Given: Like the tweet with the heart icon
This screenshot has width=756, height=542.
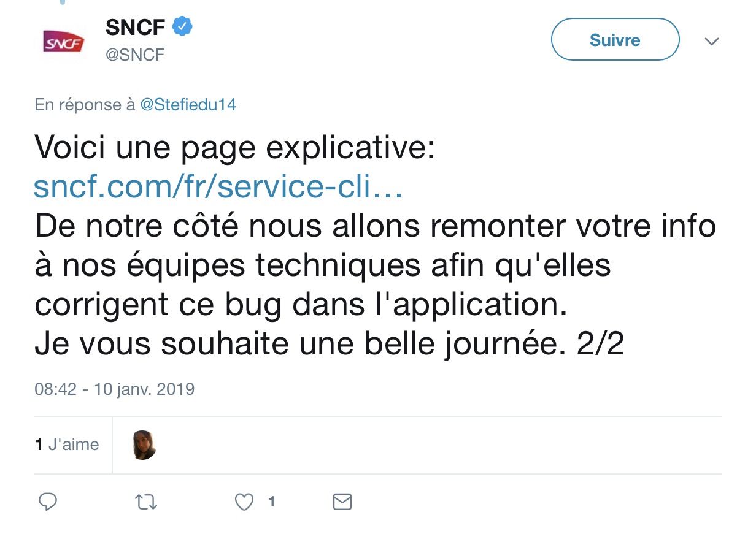Looking at the screenshot, I should point(244,503).
